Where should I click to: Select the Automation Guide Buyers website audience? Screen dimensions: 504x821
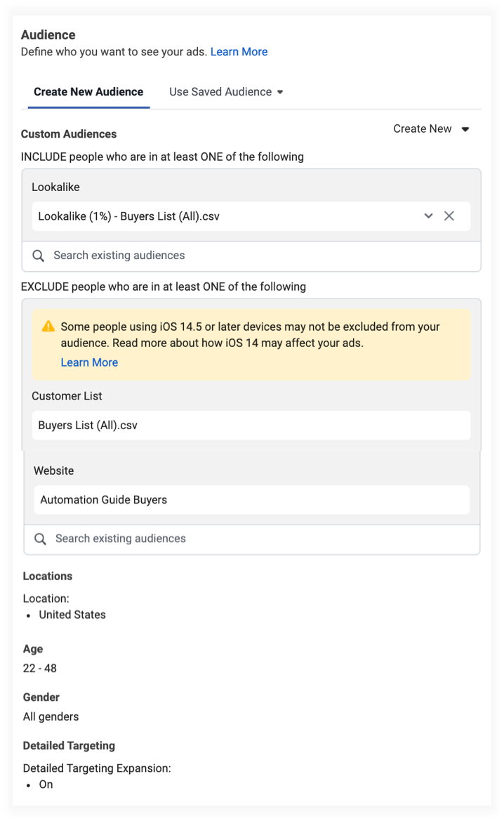(x=104, y=500)
